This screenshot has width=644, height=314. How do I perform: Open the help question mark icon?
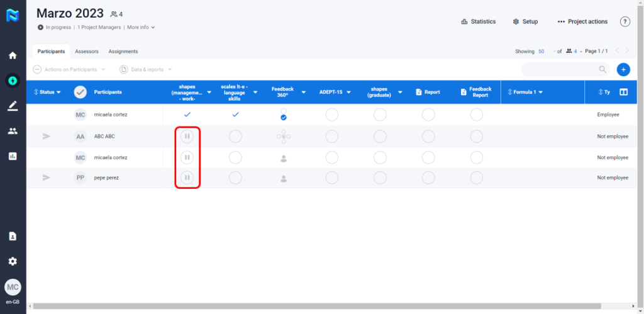[625, 21]
